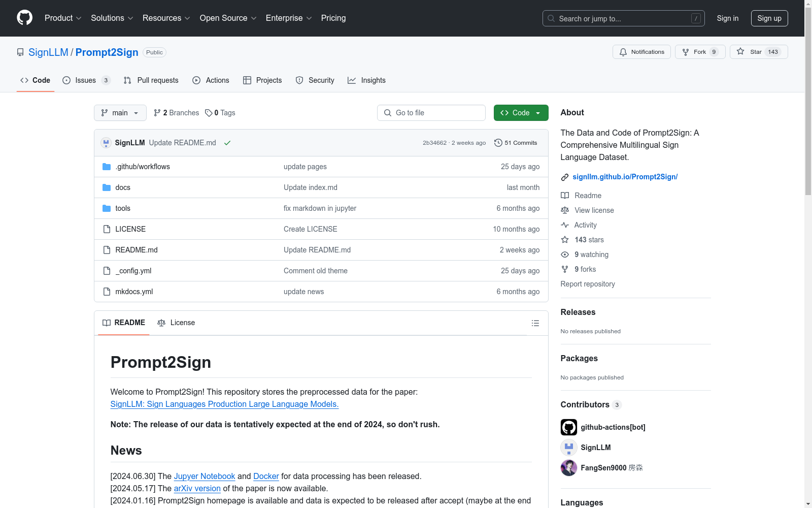This screenshot has width=812, height=508.
Task: Open the Activity link
Action: click(579, 225)
